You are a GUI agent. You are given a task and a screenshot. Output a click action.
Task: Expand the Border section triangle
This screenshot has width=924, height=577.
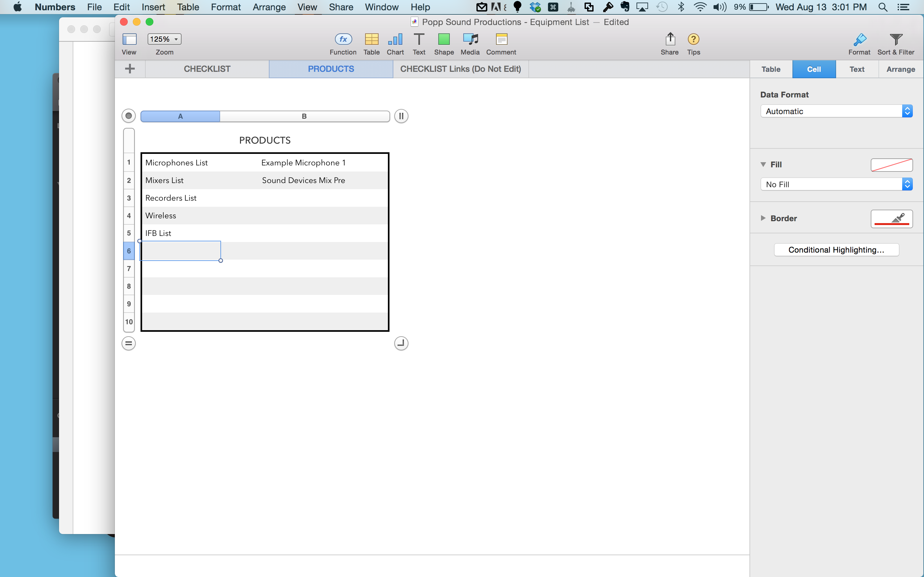pyautogui.click(x=763, y=218)
